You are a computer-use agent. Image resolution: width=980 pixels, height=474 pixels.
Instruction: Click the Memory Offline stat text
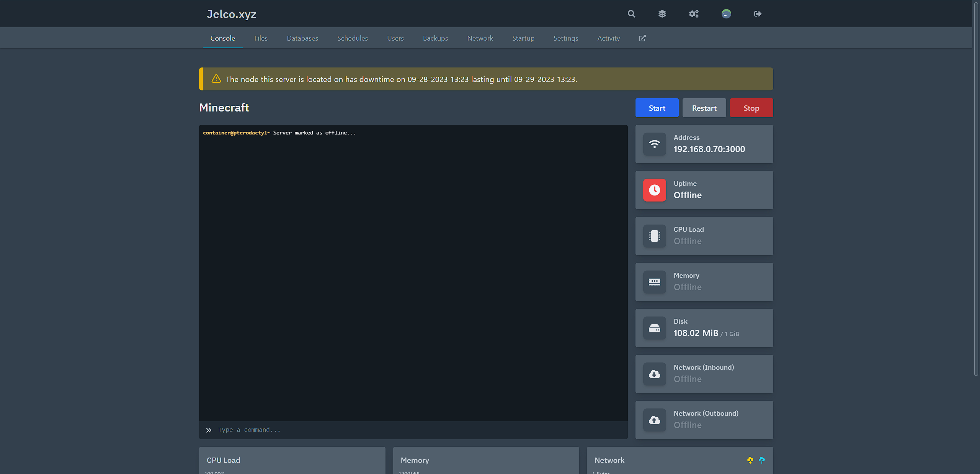tap(688, 287)
